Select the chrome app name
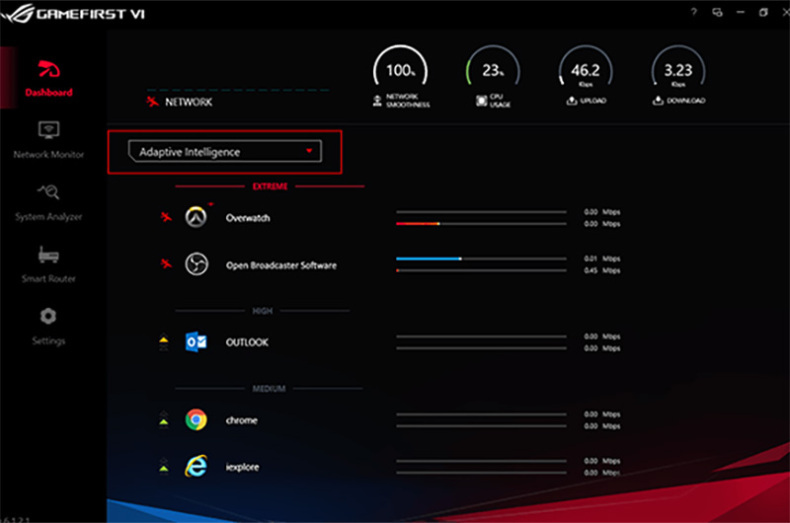 pos(241,420)
